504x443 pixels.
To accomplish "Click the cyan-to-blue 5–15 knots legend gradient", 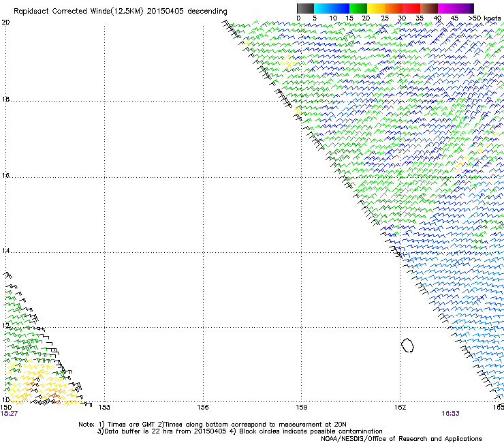I will coord(332,8).
